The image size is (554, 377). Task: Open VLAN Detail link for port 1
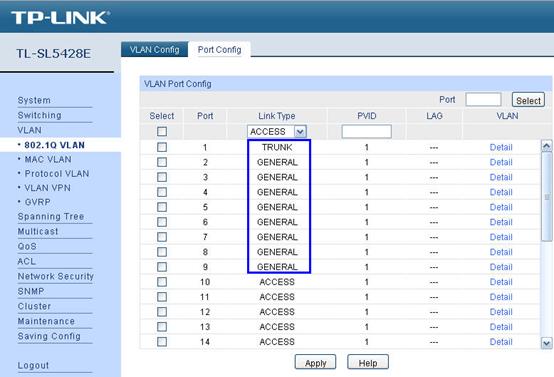501,147
